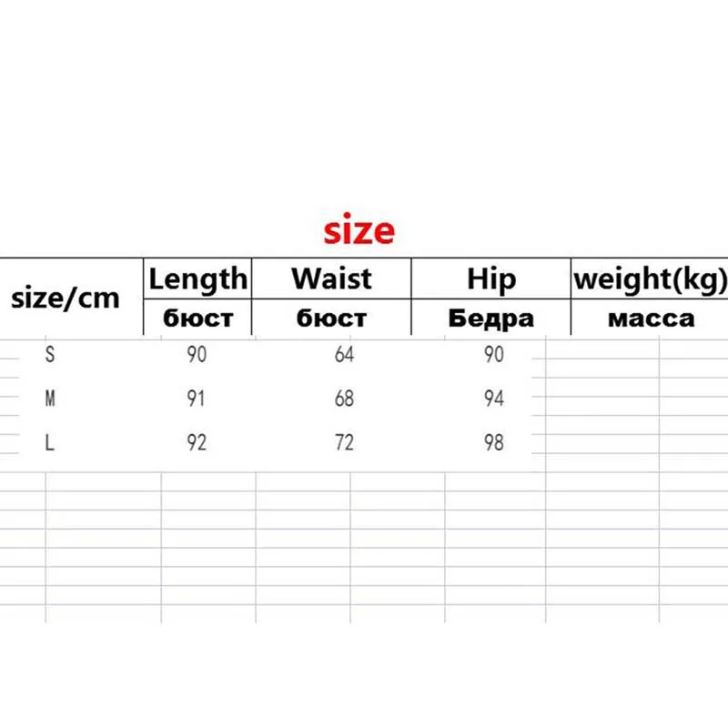Click the Waist value 64 for size S
Viewport: 728px width, 728px height.
344,354
